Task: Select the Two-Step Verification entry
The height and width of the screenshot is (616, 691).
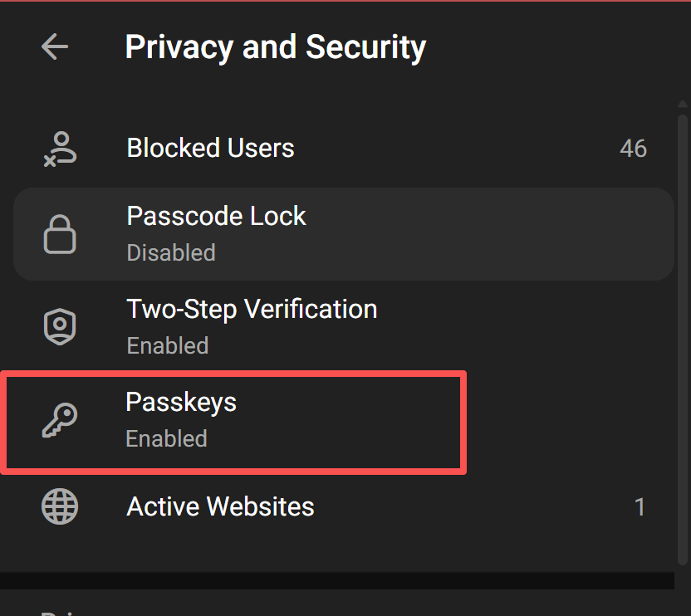Action: coord(252,310)
